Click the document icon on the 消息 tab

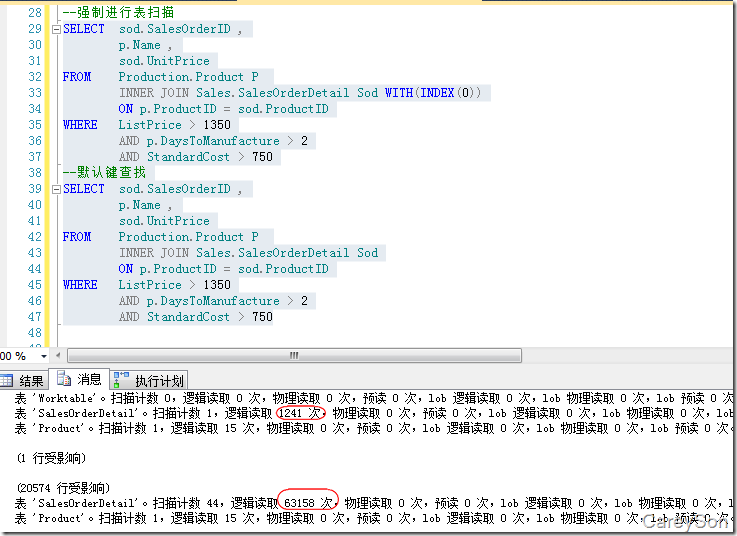(65, 379)
